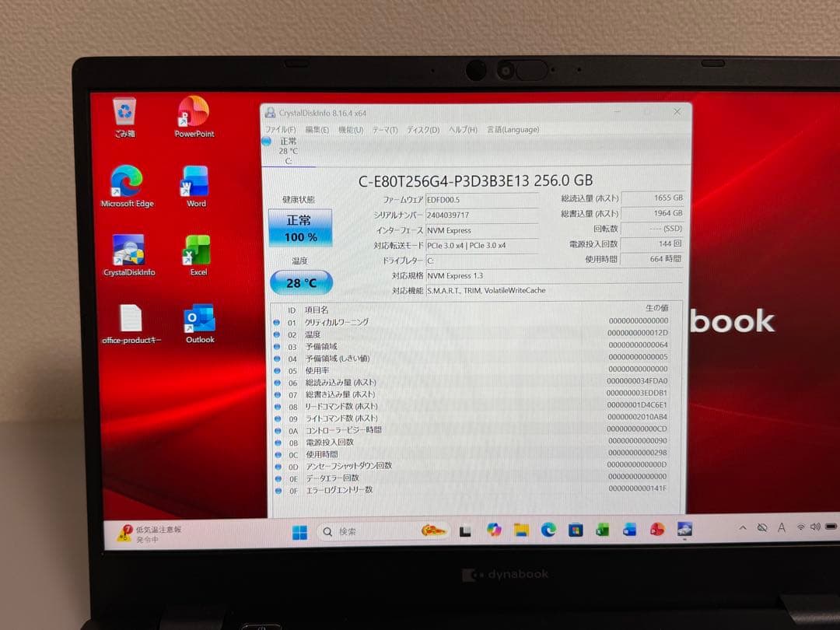Viewport: 840px width, 630px height.
Task: Open Microsoft Store from the taskbar
Action: click(576, 530)
